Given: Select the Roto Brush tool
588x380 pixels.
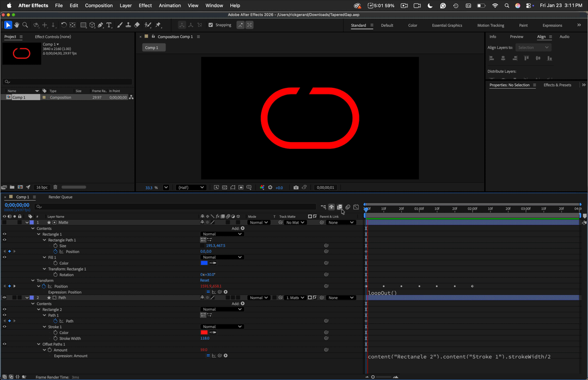Looking at the screenshot, I should [x=148, y=25].
